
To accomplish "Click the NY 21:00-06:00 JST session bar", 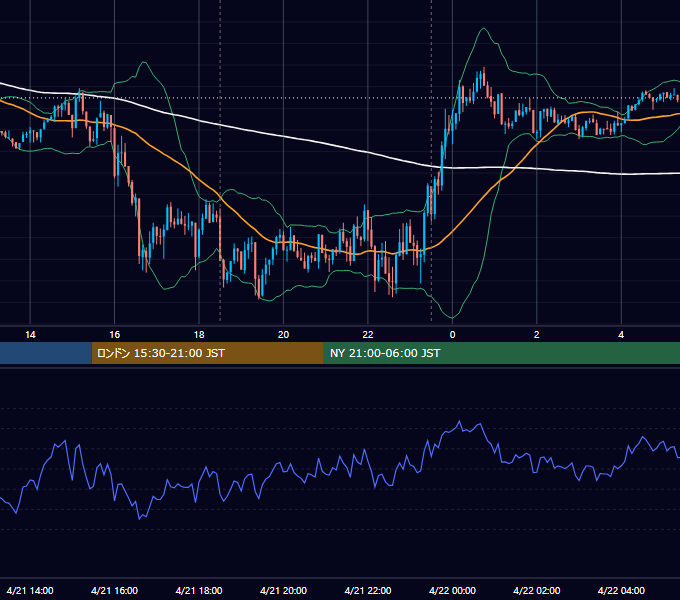I will point(502,353).
